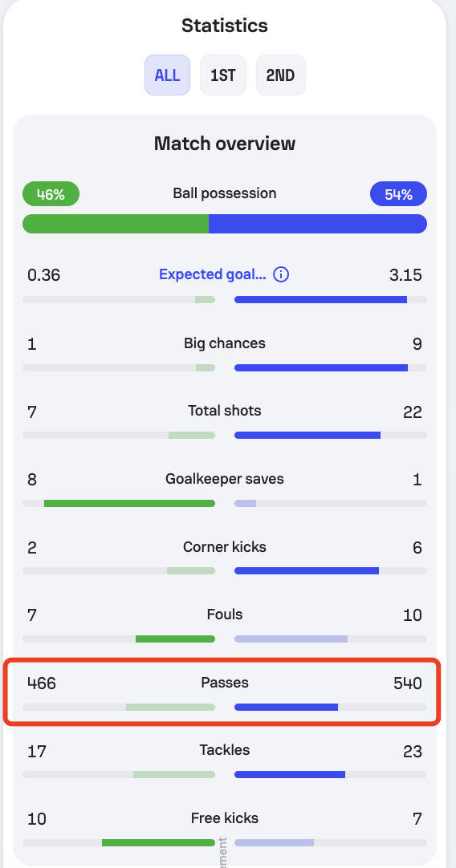Click the Statistics title
The height and width of the screenshot is (868, 456).
click(225, 26)
